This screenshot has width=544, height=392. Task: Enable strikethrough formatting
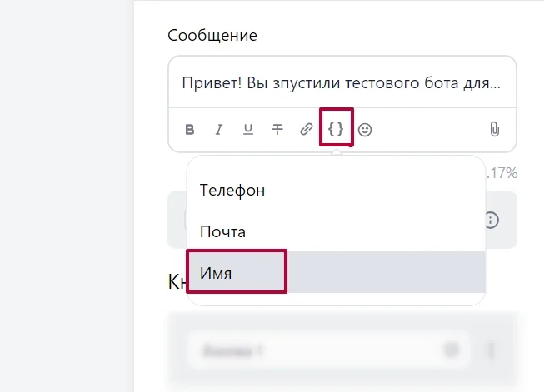click(277, 130)
